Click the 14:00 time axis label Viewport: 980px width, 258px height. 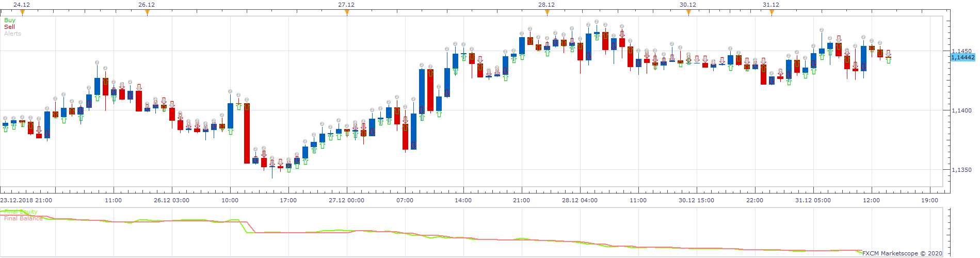(463, 200)
